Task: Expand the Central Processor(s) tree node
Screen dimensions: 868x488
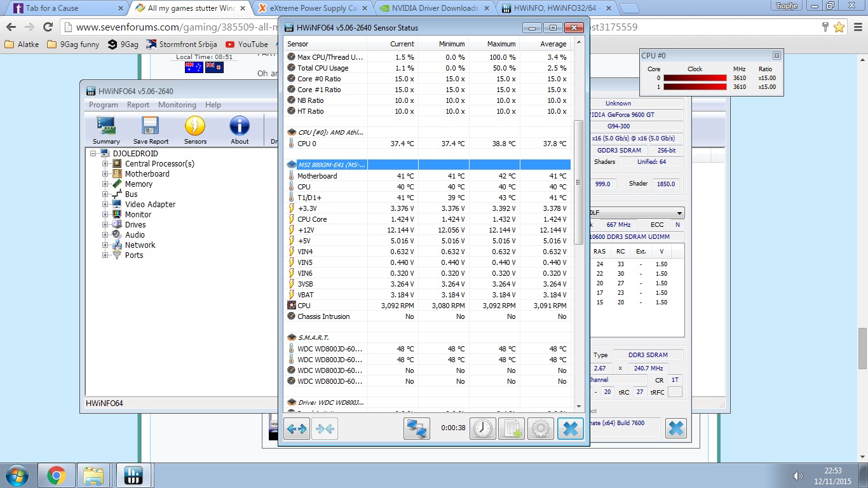Action: coord(105,164)
